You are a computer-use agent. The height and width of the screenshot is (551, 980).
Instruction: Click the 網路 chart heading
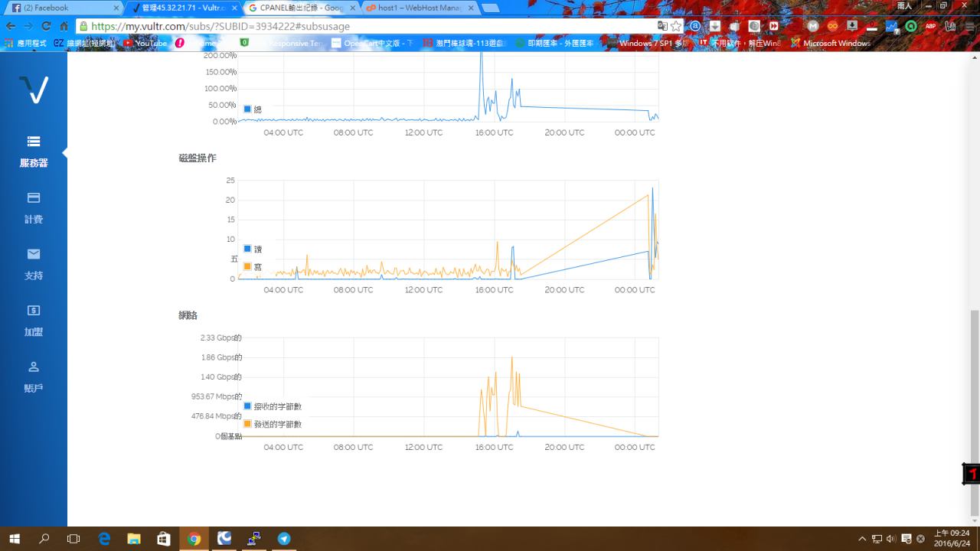(x=188, y=315)
